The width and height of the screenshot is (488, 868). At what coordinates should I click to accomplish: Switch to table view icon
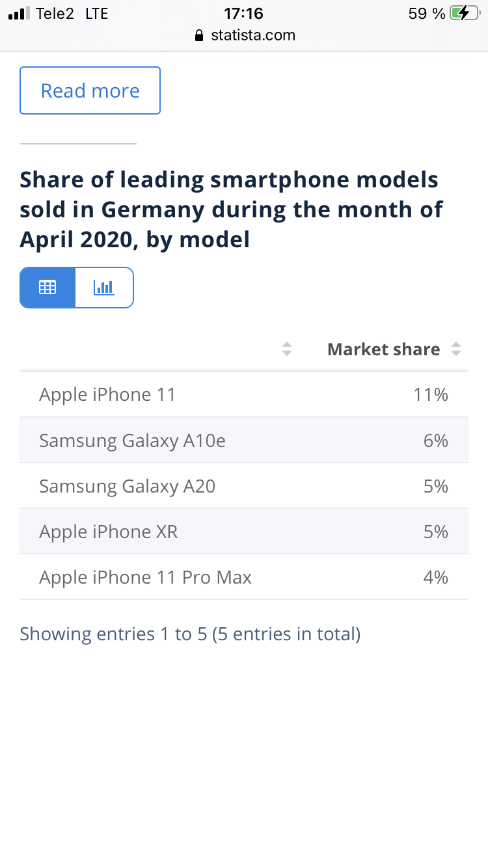coord(47,287)
